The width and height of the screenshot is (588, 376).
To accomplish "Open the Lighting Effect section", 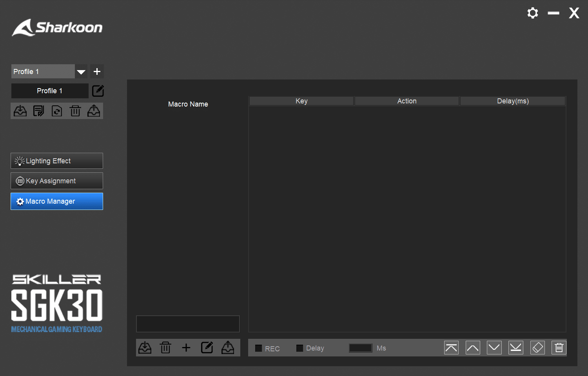I will pyautogui.click(x=57, y=161).
